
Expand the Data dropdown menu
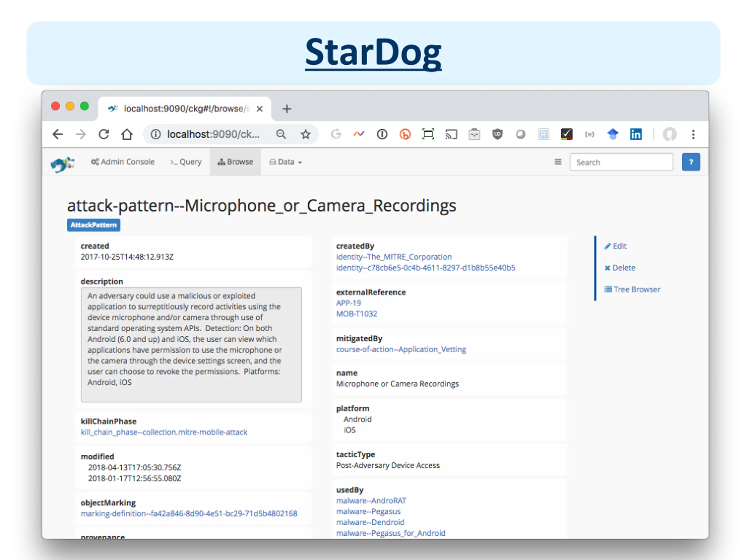pos(286,162)
